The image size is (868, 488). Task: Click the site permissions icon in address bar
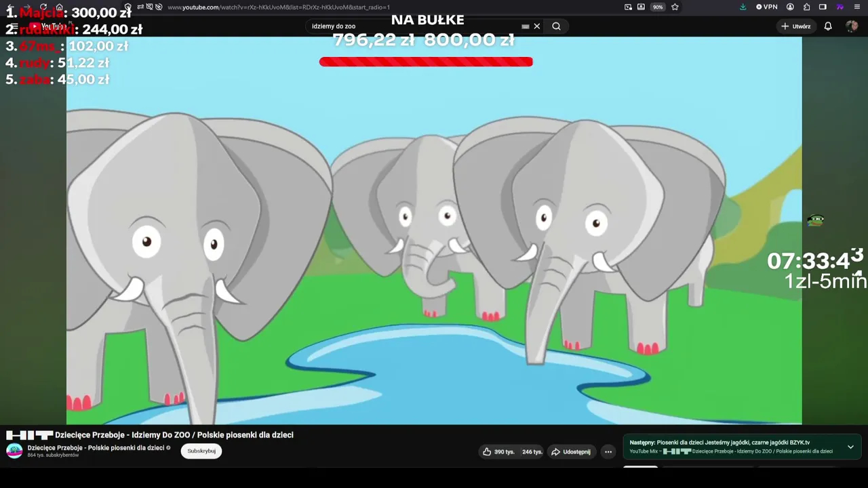point(141,7)
